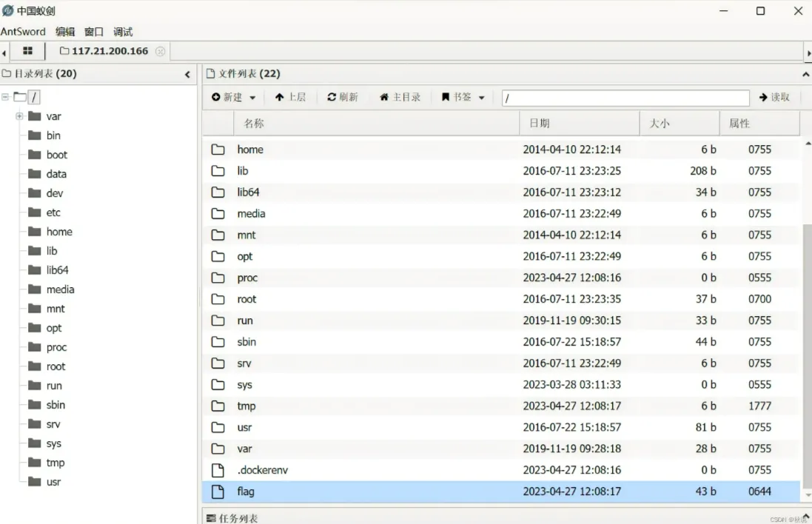Select sbin folder icon in tree
The image size is (812, 524).
coord(35,404)
